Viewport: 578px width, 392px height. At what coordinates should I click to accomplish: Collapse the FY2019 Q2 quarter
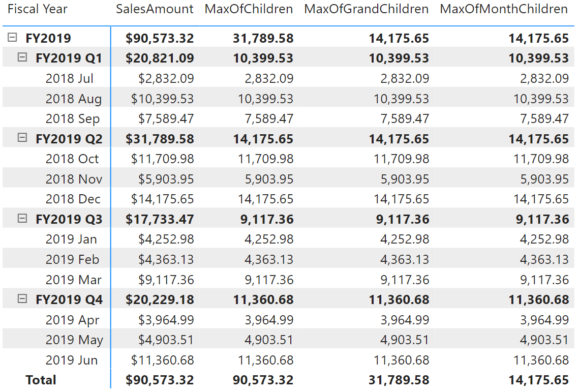click(x=22, y=138)
